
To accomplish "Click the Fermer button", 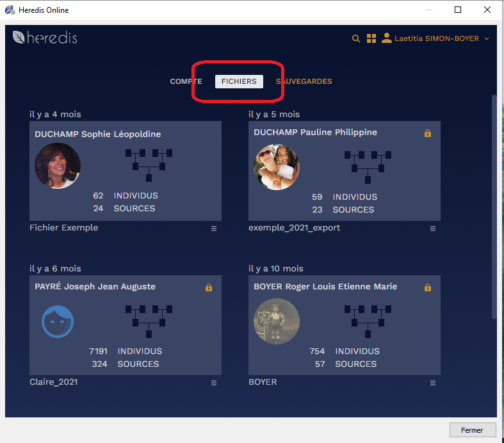I will pos(472,430).
